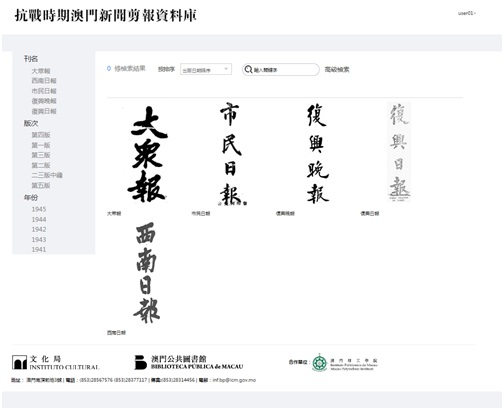The image size is (504, 410).
Task: Open the 市民日報 masthead image
Action: [x=233, y=154]
